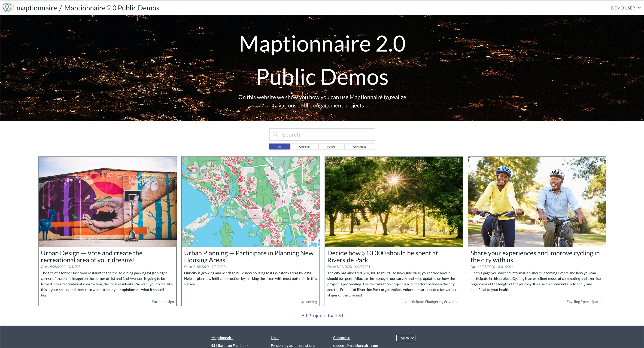Open the Contact us footer link
Viewport: 644px width, 348px height.
(341, 338)
